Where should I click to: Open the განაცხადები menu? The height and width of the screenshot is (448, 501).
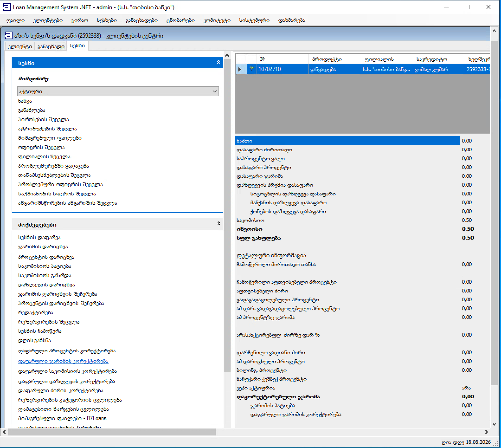(x=142, y=20)
